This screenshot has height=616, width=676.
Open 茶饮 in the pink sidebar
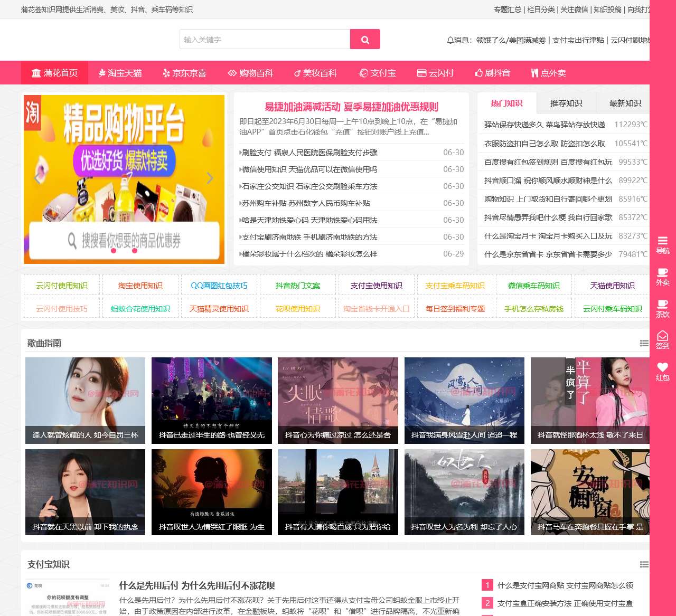[663, 308]
